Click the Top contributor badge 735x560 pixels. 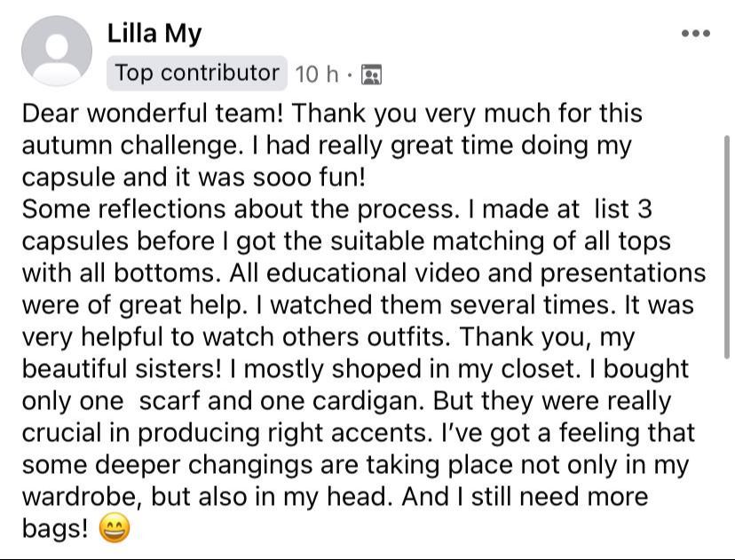click(197, 73)
